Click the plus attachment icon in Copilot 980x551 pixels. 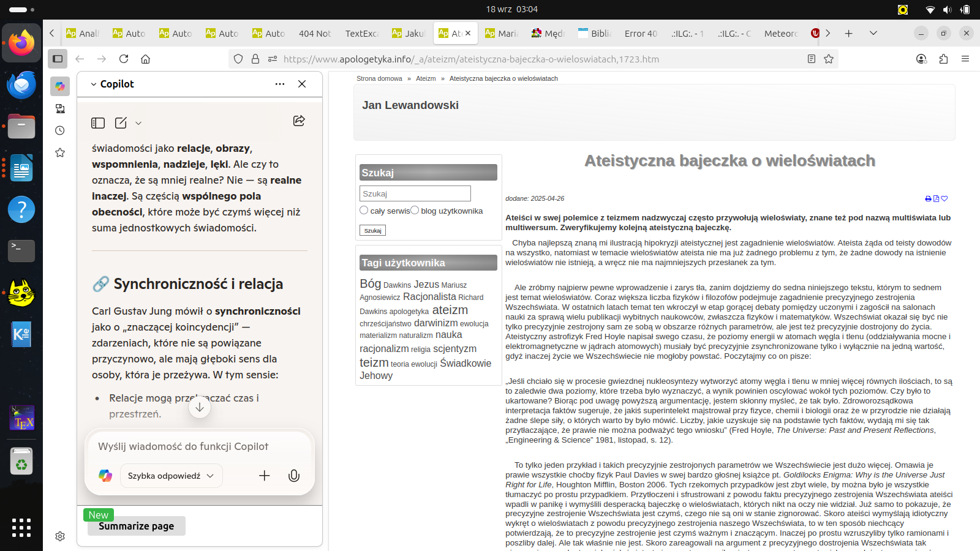pyautogui.click(x=265, y=476)
